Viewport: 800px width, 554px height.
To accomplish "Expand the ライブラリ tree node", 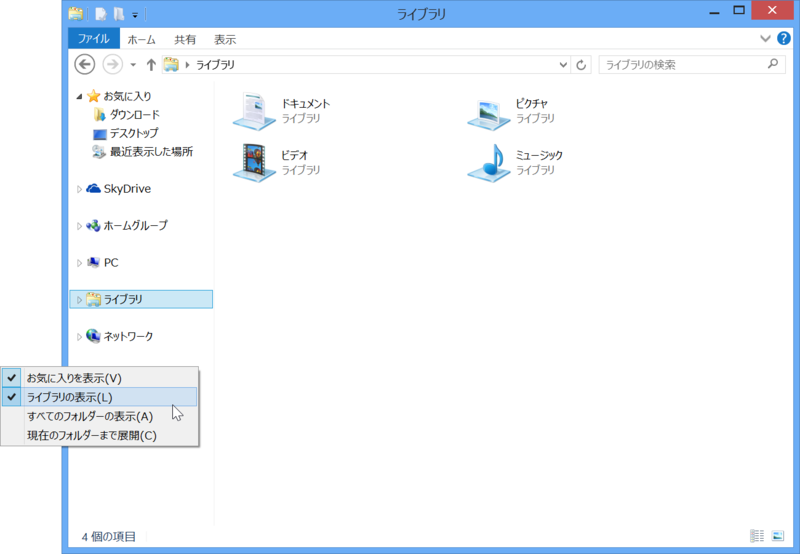I will click(79, 300).
